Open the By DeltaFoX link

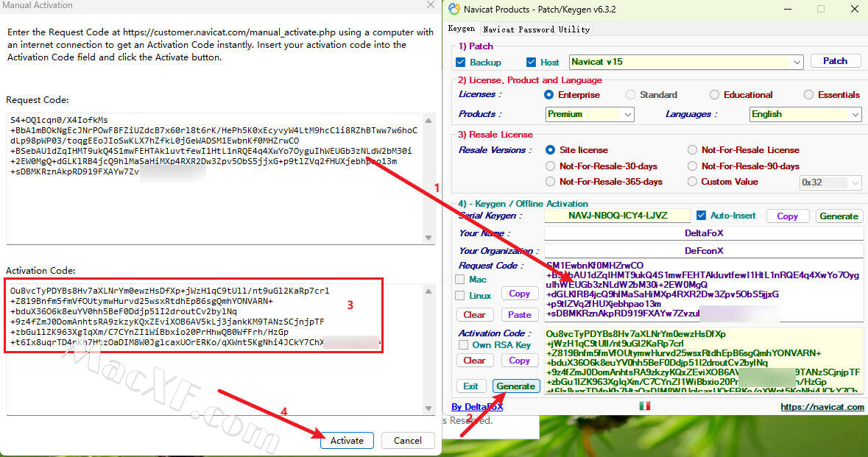point(477,407)
